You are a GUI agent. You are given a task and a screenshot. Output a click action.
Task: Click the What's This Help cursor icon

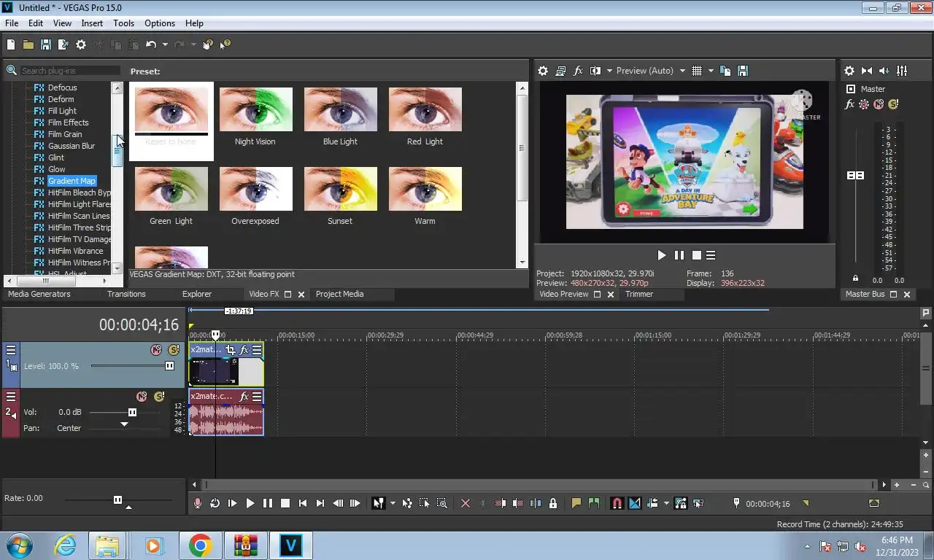[x=225, y=44]
